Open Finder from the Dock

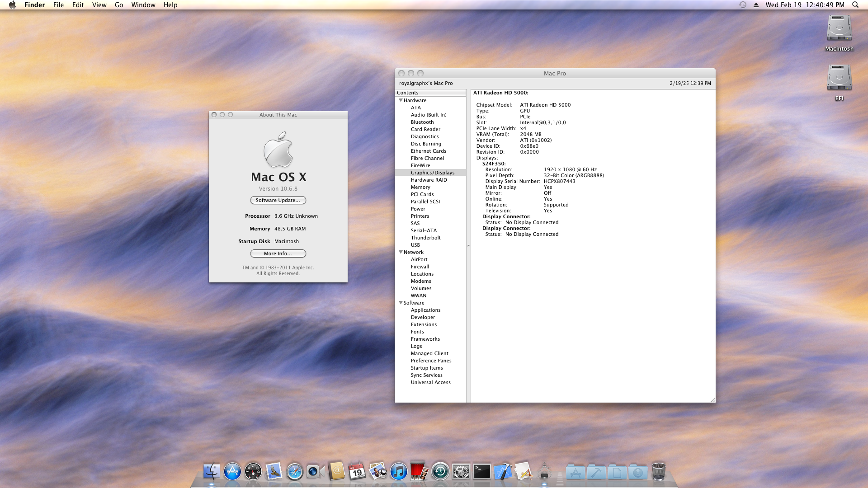pos(212,472)
